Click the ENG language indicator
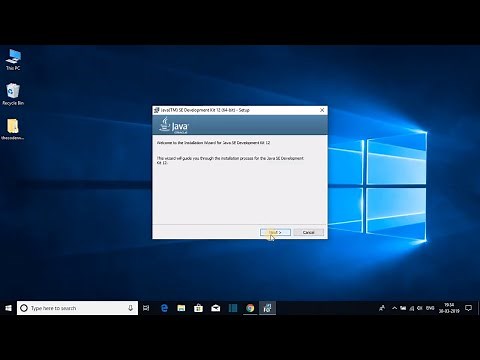The width and height of the screenshot is (480, 360). [x=430, y=308]
